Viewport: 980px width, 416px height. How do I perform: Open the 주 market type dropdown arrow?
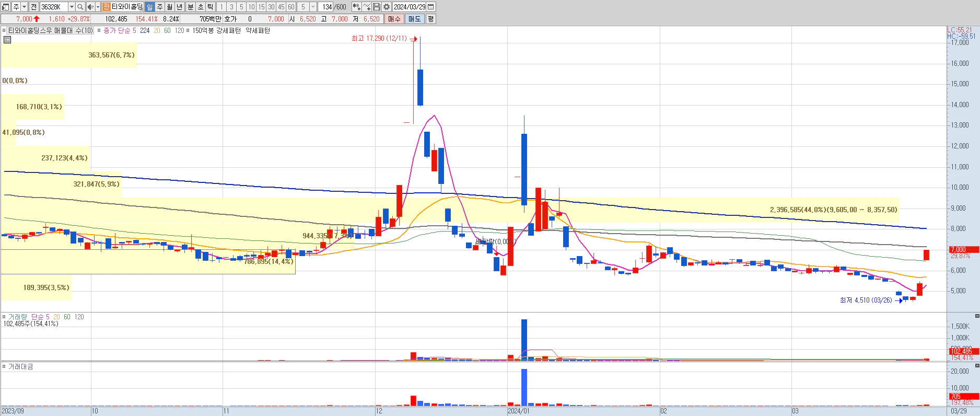click(24, 7)
